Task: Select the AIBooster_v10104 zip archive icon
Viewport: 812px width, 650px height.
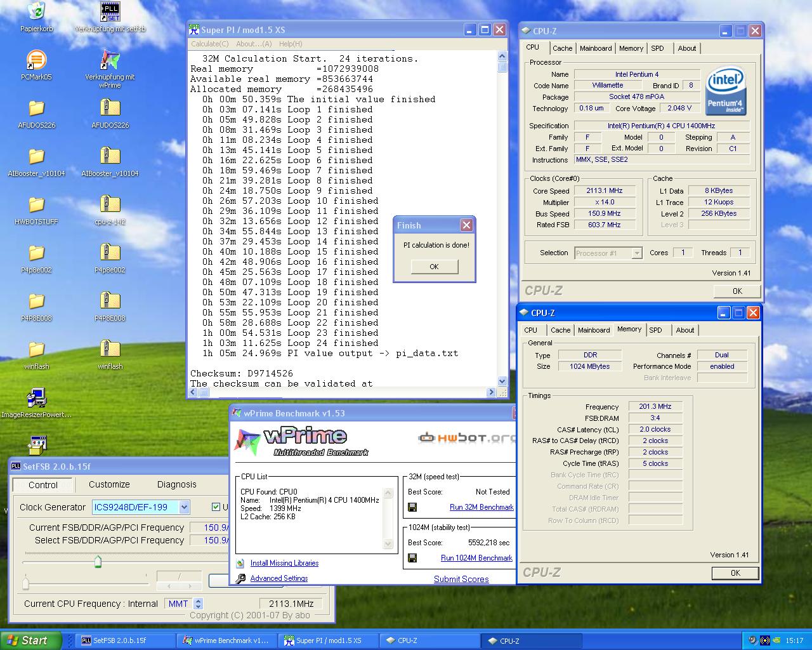Action: coord(110,156)
